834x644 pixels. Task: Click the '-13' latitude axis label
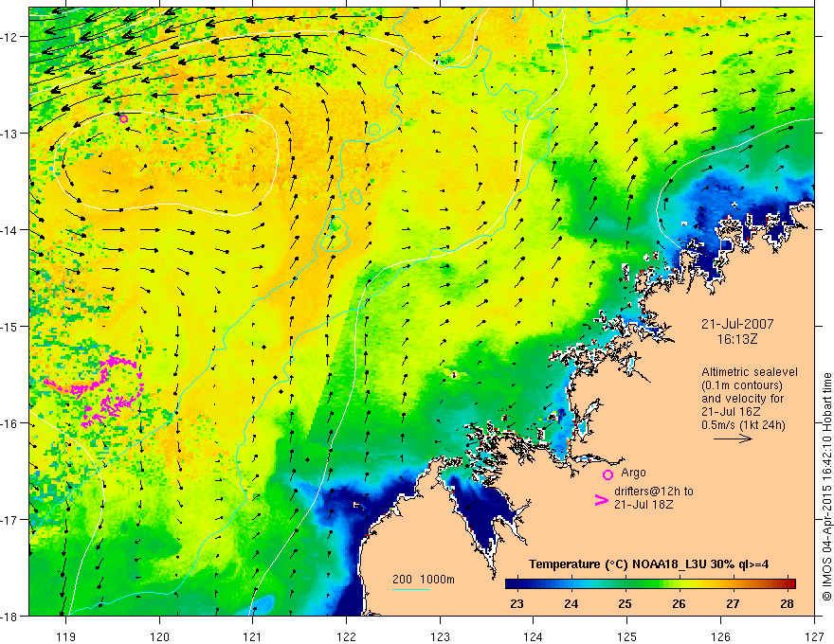point(10,133)
